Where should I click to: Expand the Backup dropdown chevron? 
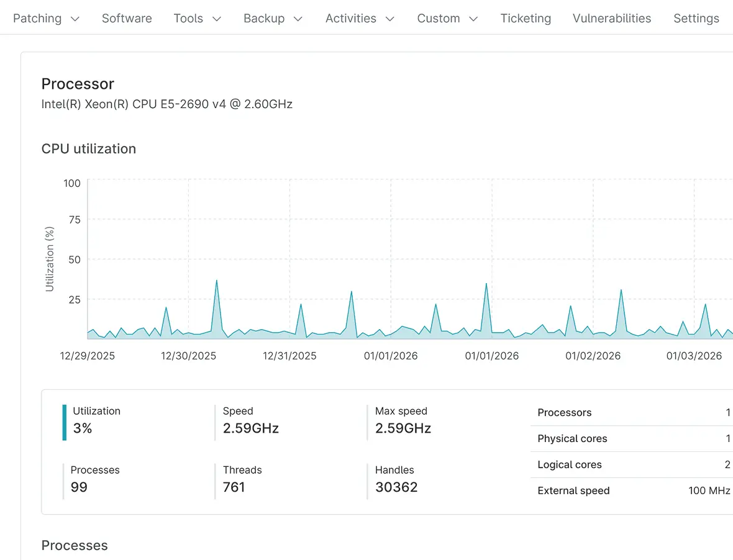point(298,19)
